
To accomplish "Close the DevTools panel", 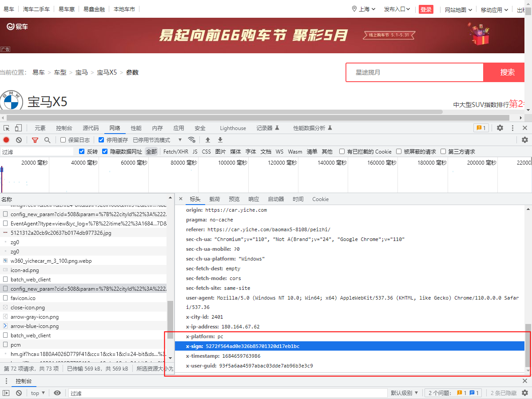I will point(525,128).
